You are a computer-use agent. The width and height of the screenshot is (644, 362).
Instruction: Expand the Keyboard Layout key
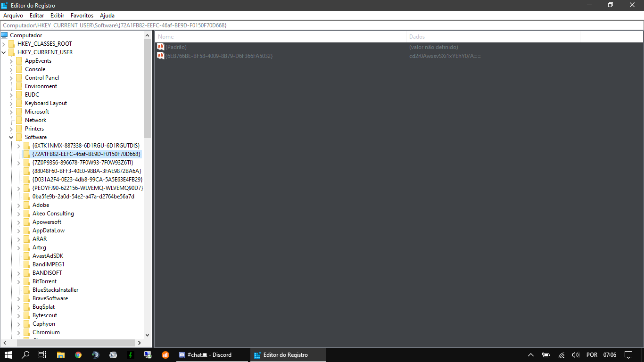tap(11, 103)
